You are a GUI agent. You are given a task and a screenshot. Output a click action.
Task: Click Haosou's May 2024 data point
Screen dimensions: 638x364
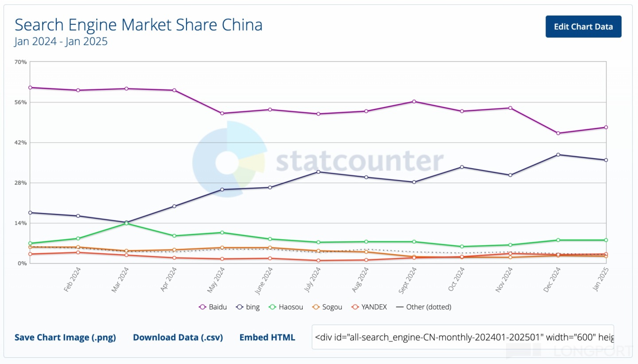[x=222, y=232]
